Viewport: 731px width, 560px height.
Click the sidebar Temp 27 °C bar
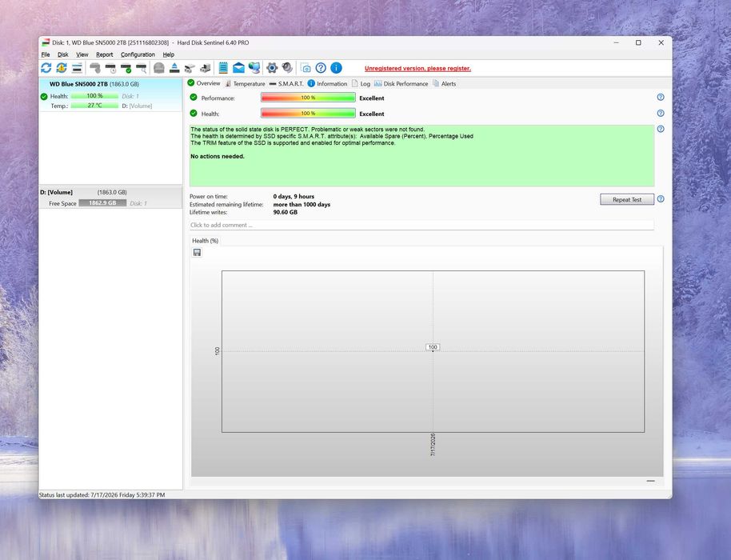pyautogui.click(x=94, y=106)
